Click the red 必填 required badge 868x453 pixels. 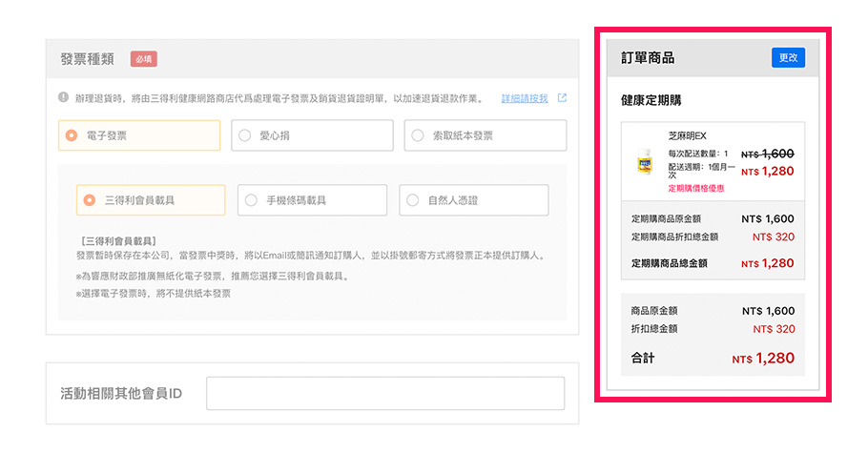144,59
